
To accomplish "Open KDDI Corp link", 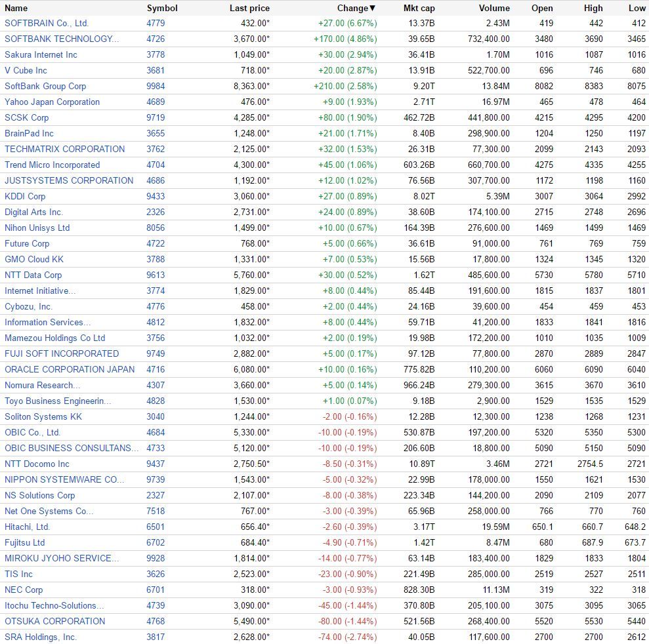I will pos(25,196).
